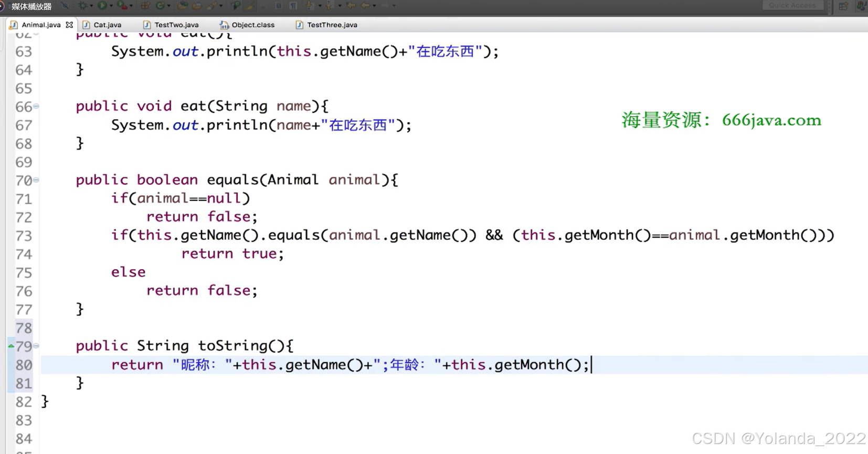Click the override marker at line 79

point(11,346)
